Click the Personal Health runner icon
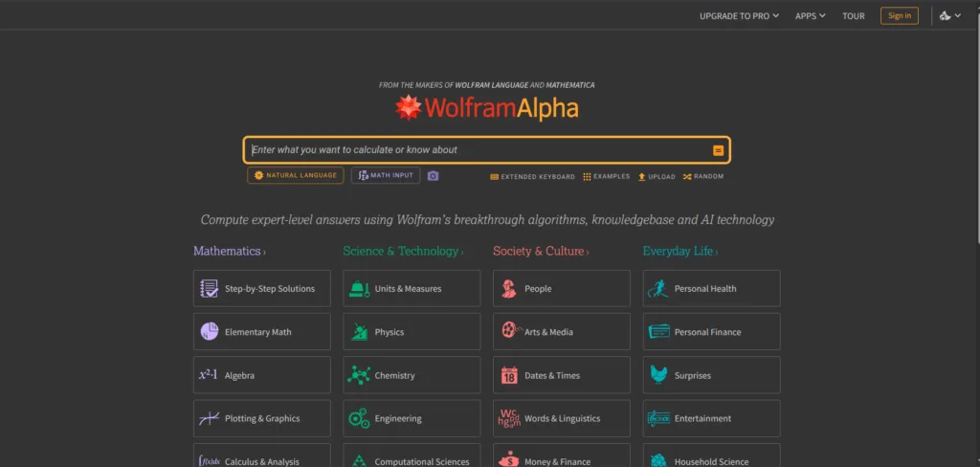 coord(658,289)
